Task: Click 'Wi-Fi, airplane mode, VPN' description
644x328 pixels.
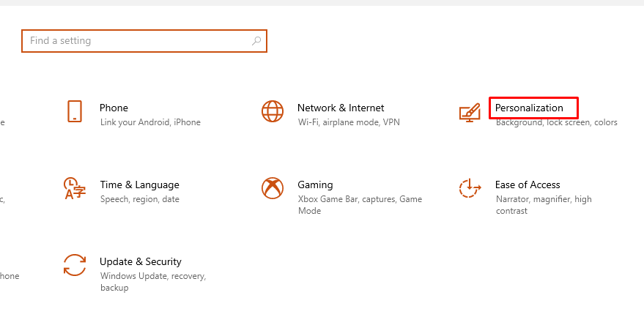Action: [x=349, y=122]
